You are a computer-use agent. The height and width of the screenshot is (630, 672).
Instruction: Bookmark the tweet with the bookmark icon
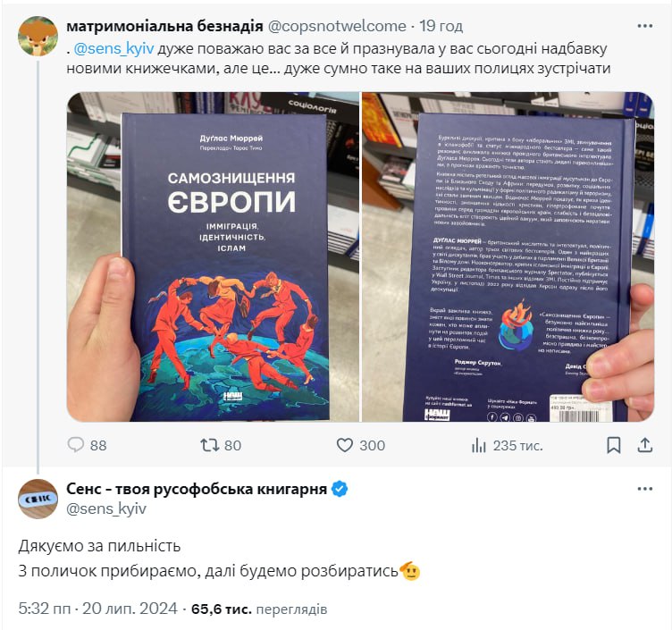pos(614,445)
